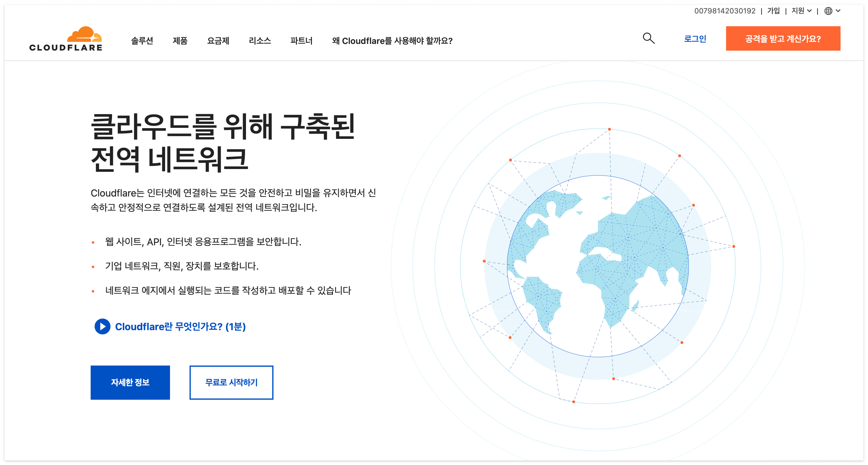The height and width of the screenshot is (465, 868).
Task: Click the globe network illustration
Action: (x=597, y=266)
